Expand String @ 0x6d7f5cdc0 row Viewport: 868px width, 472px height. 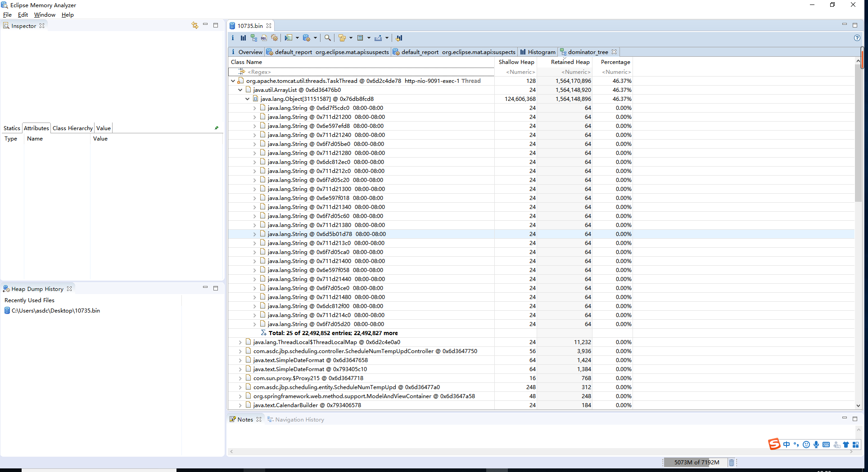pyautogui.click(x=255, y=108)
